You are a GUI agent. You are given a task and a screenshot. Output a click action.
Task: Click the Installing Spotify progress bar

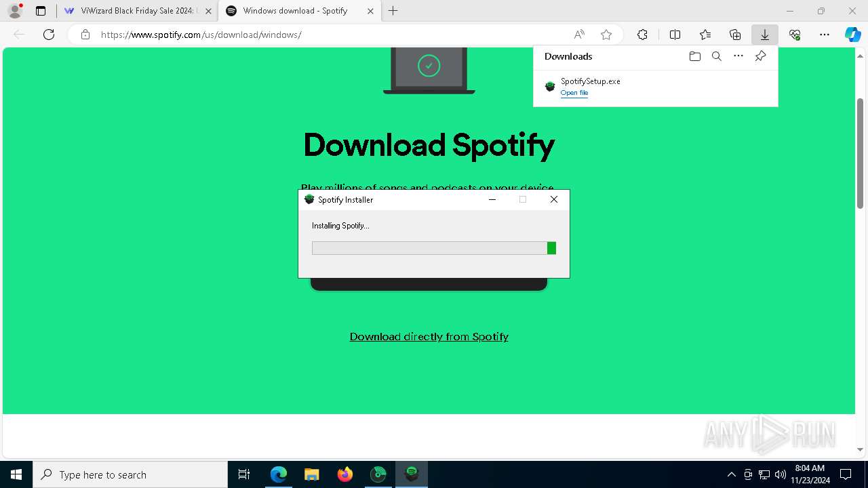434,248
